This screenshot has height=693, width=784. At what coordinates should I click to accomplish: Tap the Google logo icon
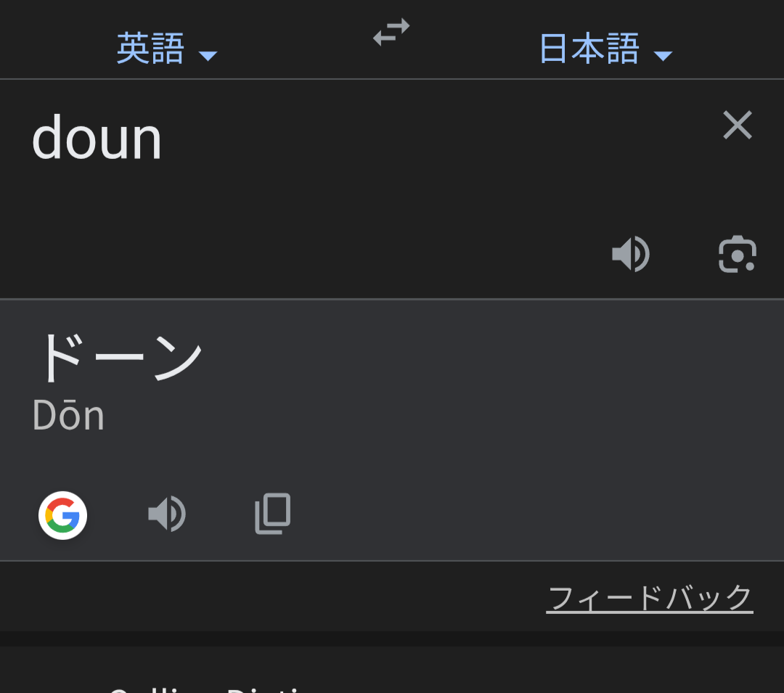[x=62, y=515]
